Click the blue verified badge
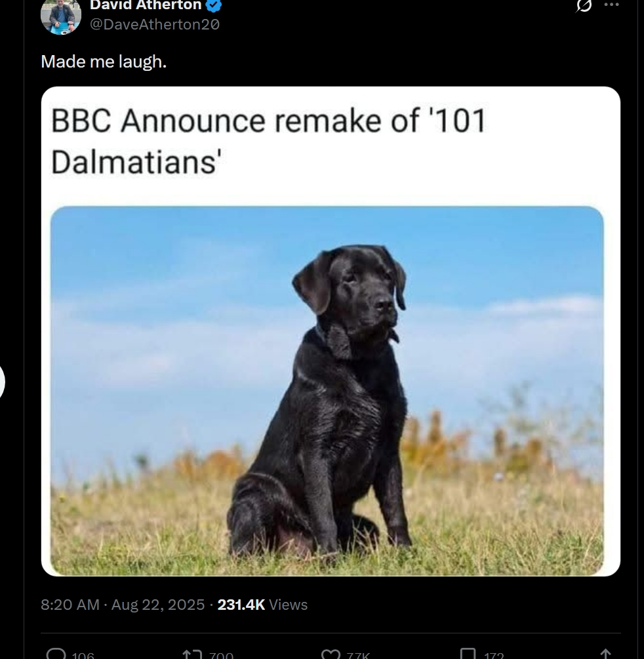Image resolution: width=644 pixels, height=659 pixels. tap(214, 6)
